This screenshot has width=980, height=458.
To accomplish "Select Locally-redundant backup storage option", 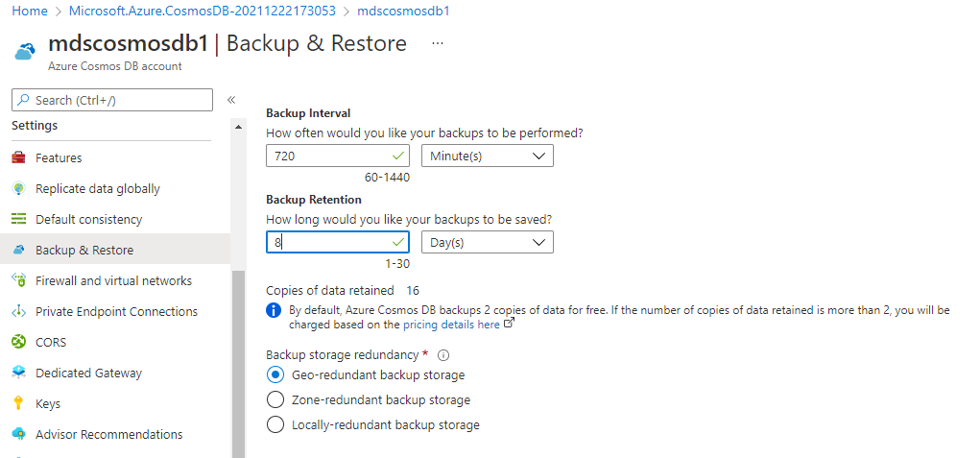I will [x=275, y=425].
